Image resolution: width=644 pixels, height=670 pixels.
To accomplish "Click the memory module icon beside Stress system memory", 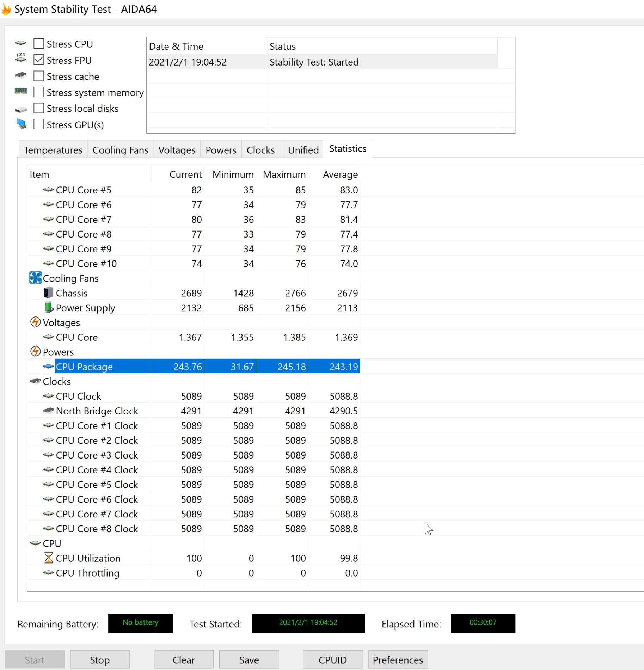I will pyautogui.click(x=21, y=92).
